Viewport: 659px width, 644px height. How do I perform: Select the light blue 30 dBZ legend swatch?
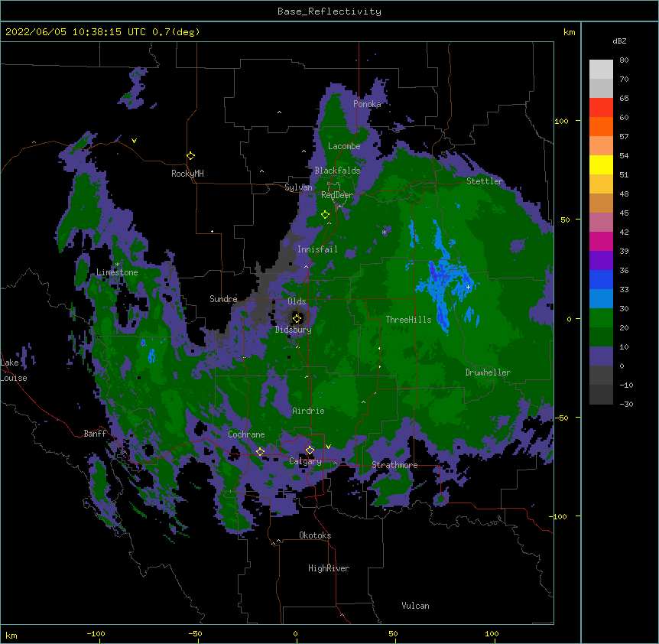[601, 299]
